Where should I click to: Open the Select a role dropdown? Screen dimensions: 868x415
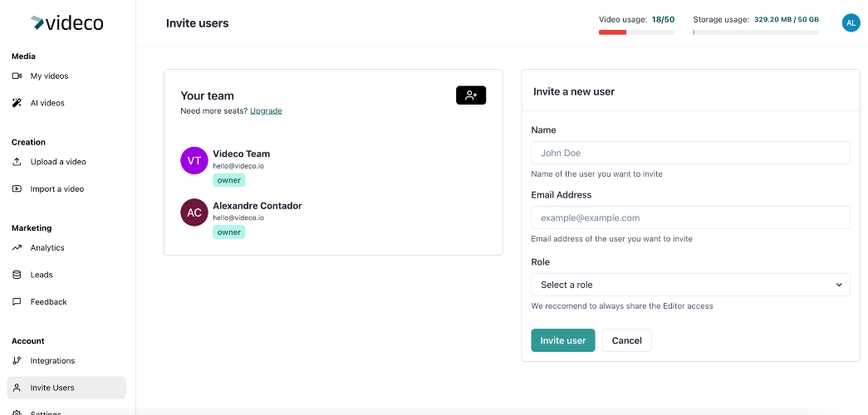[690, 285]
